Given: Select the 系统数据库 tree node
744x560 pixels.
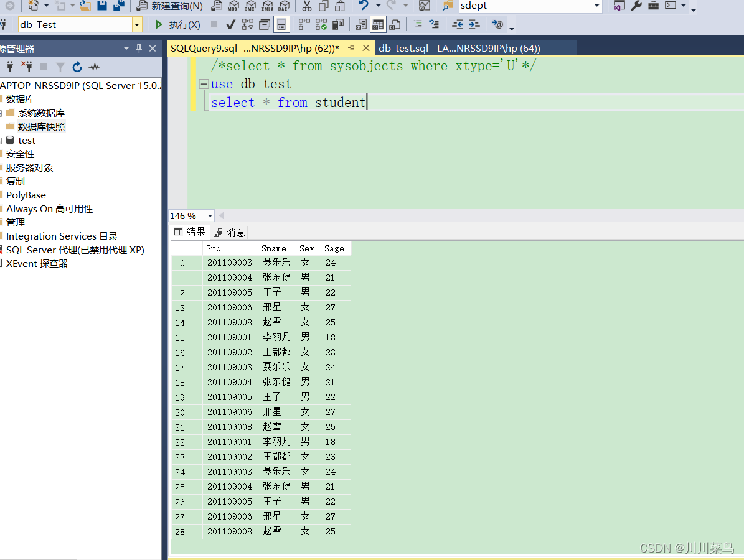Looking at the screenshot, I should pyautogui.click(x=41, y=113).
